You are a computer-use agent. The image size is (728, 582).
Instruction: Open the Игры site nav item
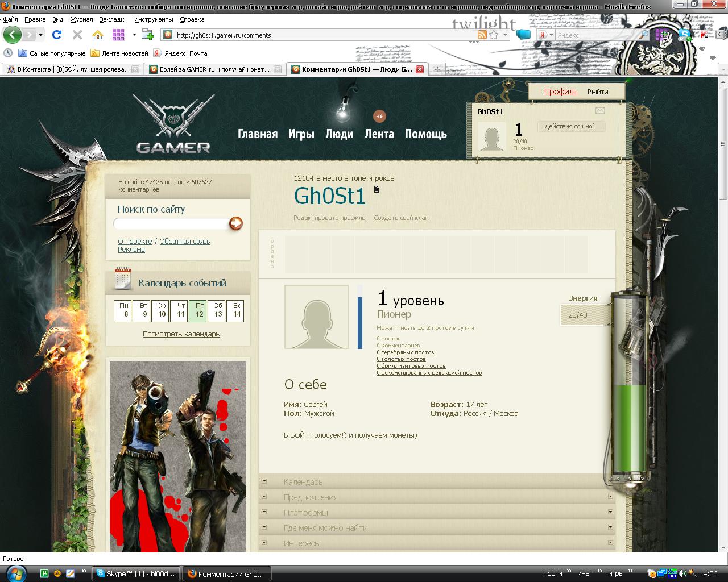pos(301,134)
